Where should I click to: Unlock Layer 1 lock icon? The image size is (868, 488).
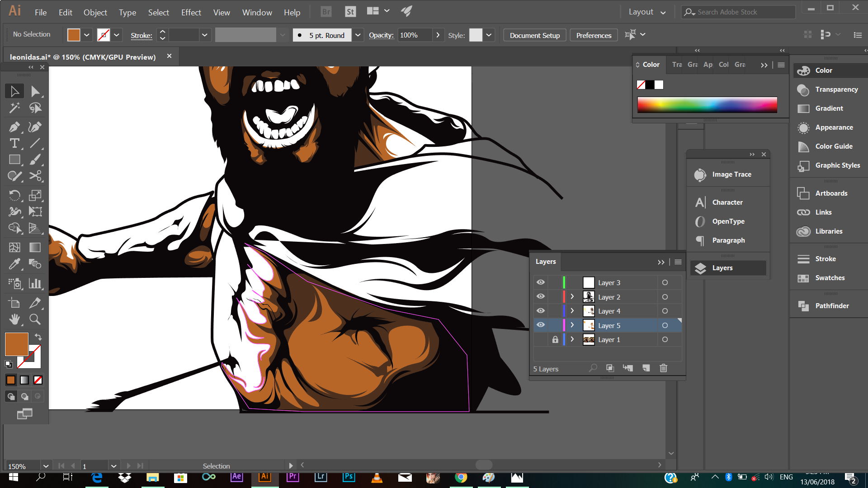(555, 339)
